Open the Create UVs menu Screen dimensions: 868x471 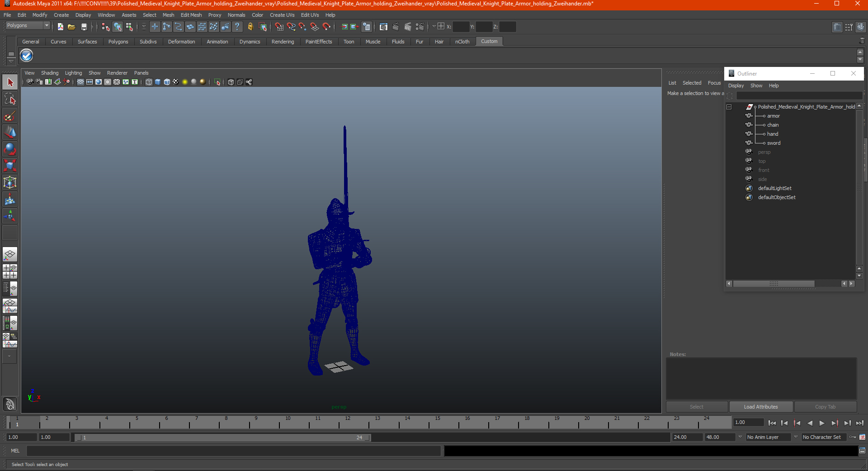pos(282,15)
